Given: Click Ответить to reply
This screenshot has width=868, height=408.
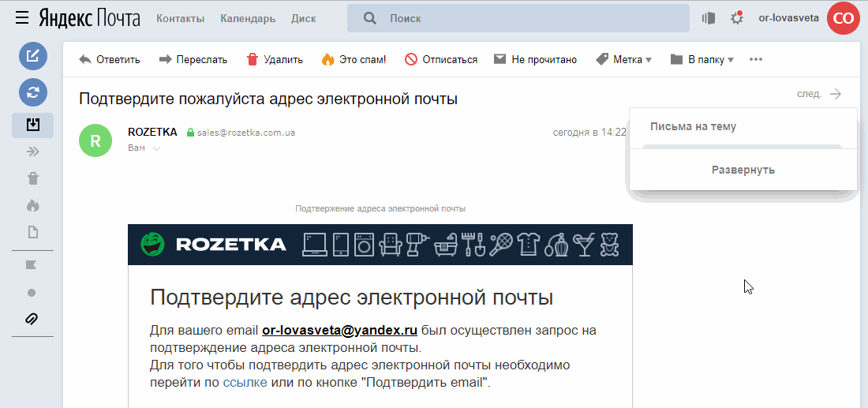Looking at the screenshot, I should point(110,59).
